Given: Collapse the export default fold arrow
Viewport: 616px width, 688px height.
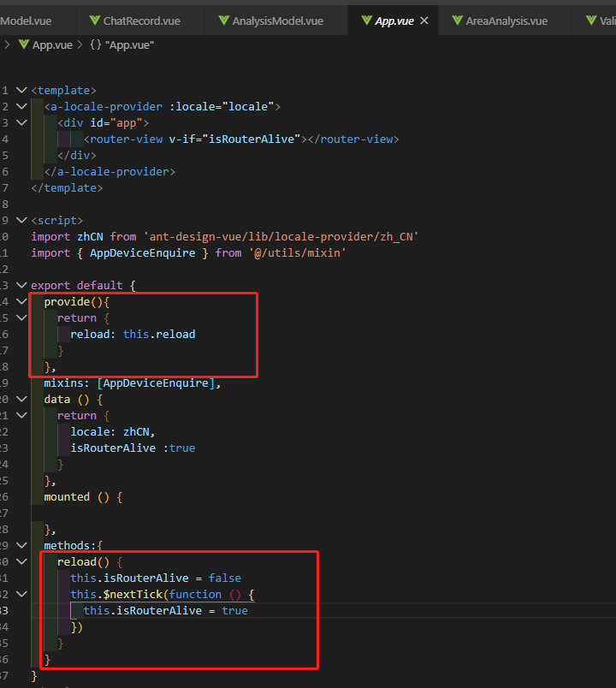Looking at the screenshot, I should click(x=21, y=285).
